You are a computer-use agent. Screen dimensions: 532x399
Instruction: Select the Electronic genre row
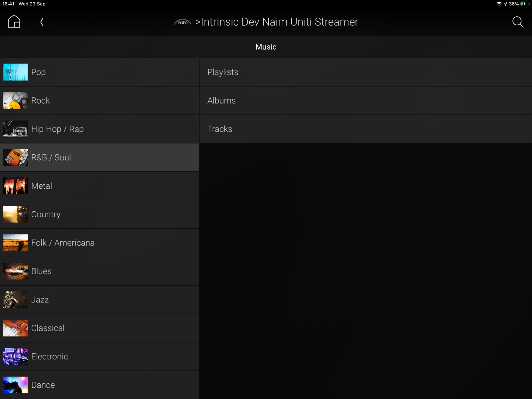tap(100, 356)
